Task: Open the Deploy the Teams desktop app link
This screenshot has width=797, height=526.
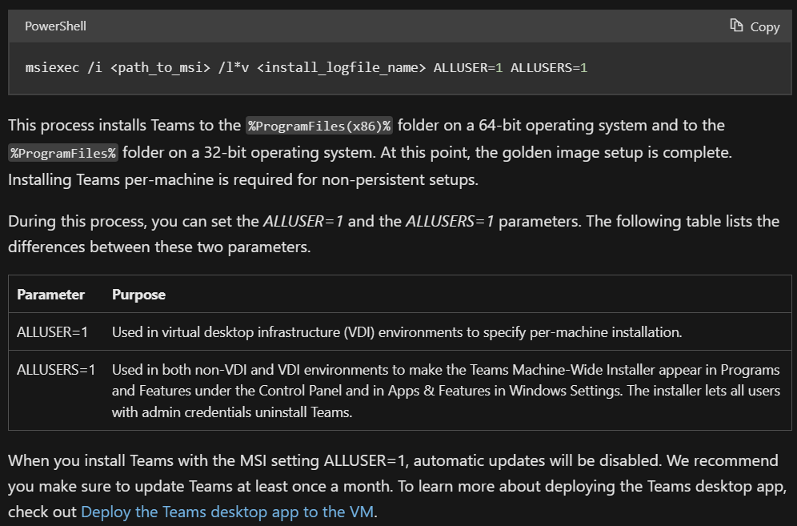Action: [x=227, y=511]
